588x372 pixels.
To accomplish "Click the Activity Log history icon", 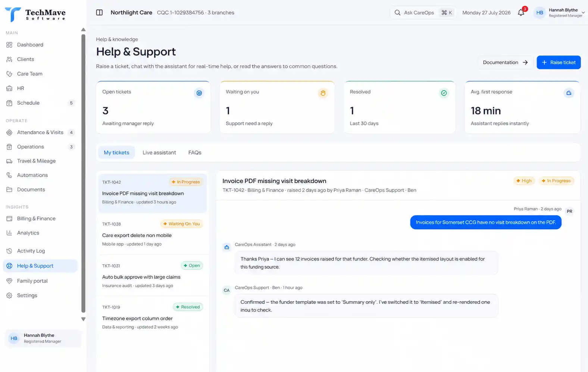I will coord(9,251).
